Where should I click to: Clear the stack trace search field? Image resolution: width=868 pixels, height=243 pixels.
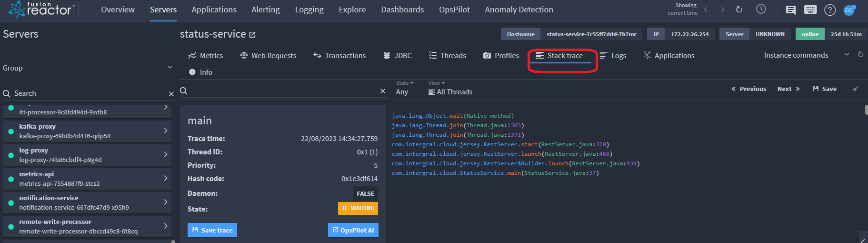tap(383, 91)
